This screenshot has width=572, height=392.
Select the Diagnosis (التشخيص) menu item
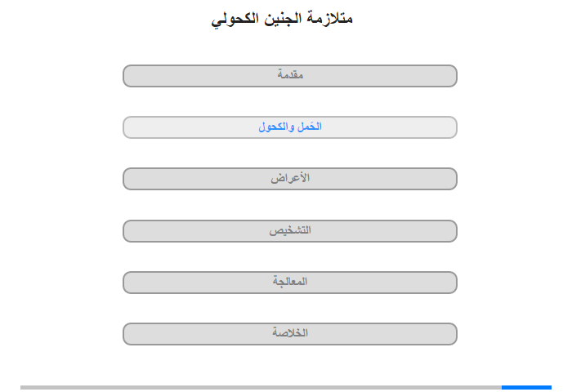[290, 231]
